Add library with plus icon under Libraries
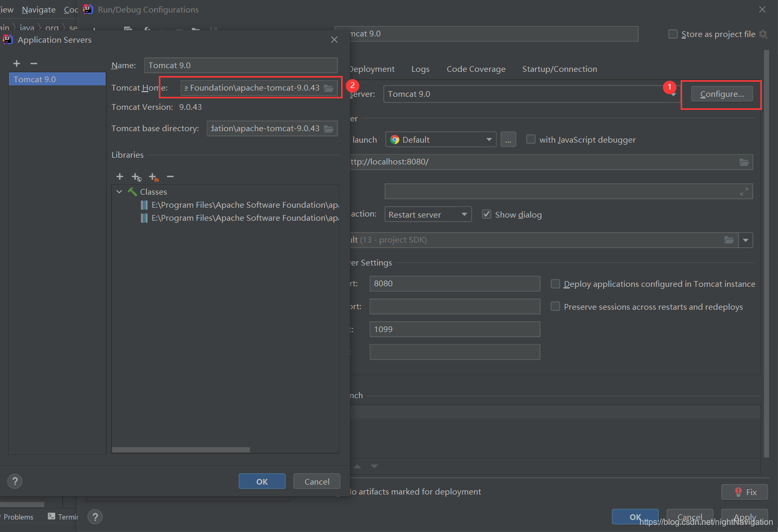 point(120,176)
